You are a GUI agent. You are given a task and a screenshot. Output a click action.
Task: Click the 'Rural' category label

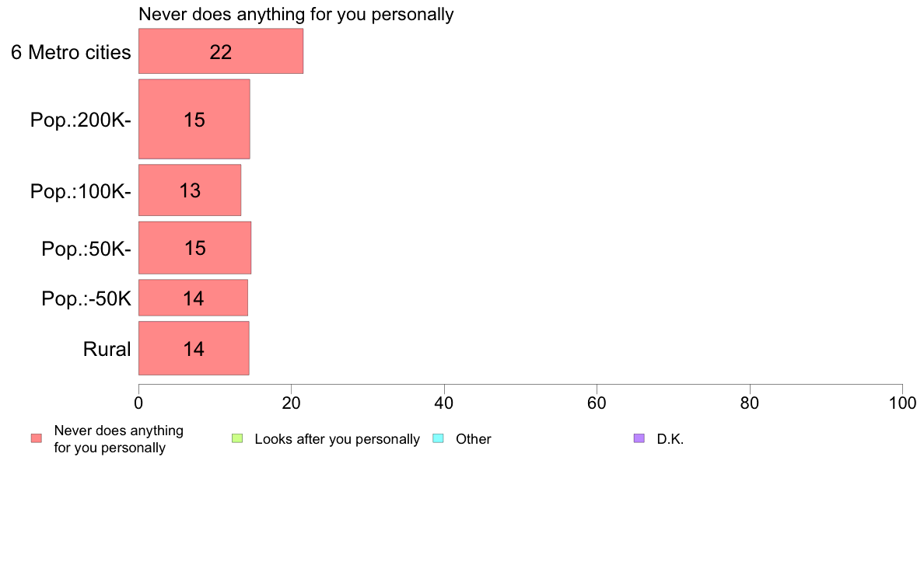click(x=107, y=349)
